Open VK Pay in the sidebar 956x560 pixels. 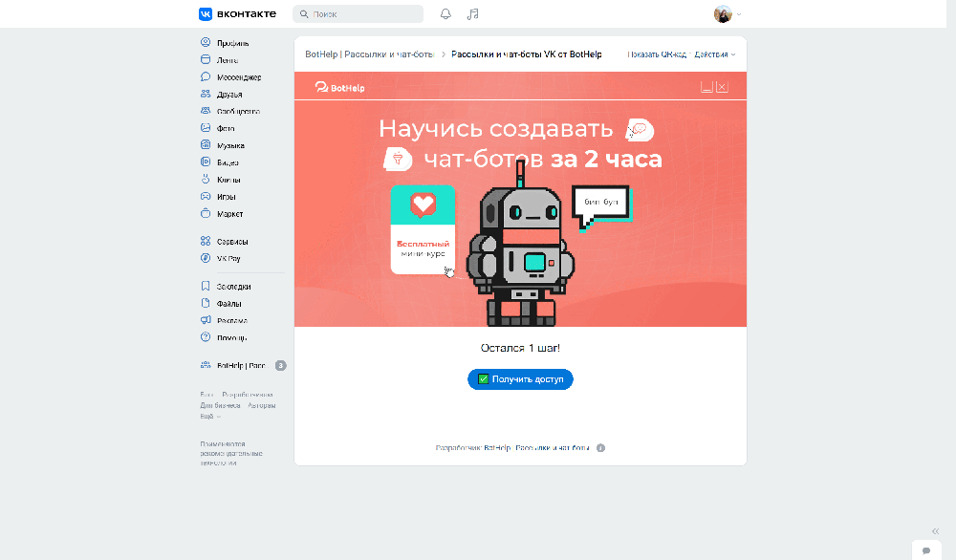pyautogui.click(x=228, y=258)
